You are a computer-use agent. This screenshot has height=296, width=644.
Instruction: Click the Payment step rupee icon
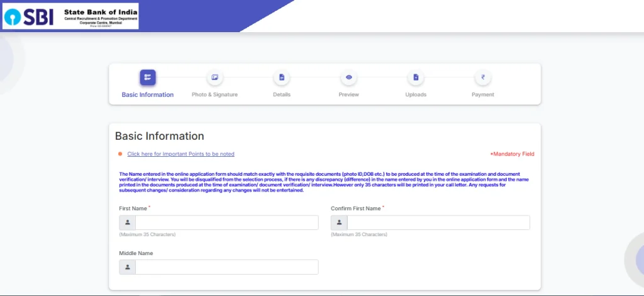pyautogui.click(x=483, y=77)
